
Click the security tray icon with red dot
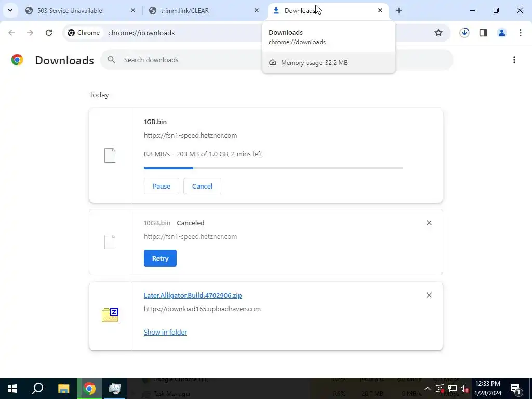(440, 389)
